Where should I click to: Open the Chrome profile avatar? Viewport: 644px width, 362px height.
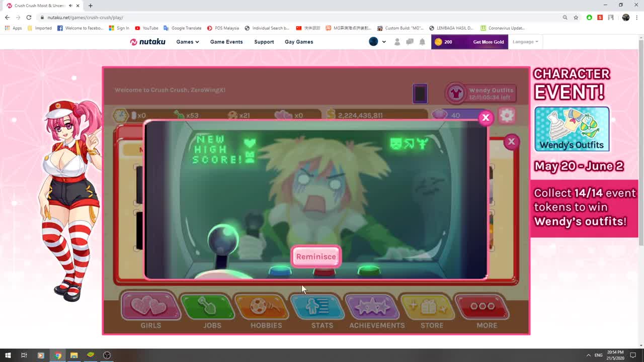625,17
